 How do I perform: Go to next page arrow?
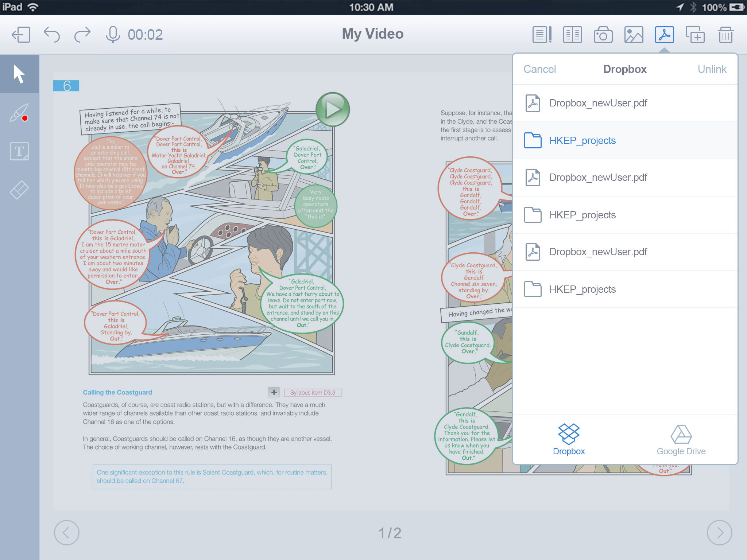(719, 533)
